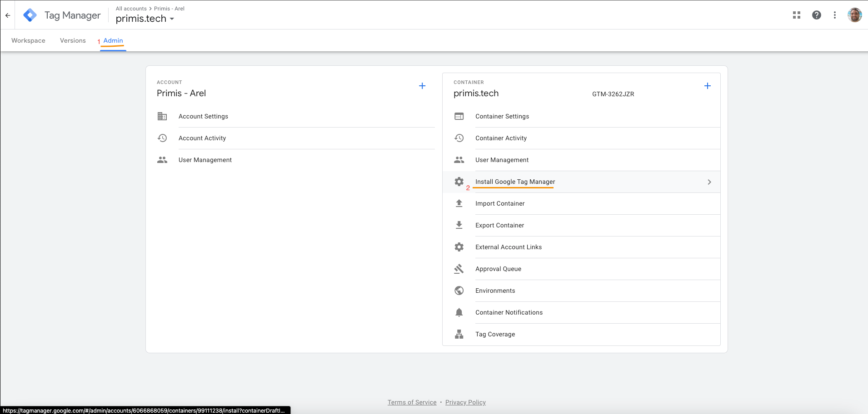The image size is (868, 414).
Task: Open the Google apps grid icon
Action: click(797, 15)
